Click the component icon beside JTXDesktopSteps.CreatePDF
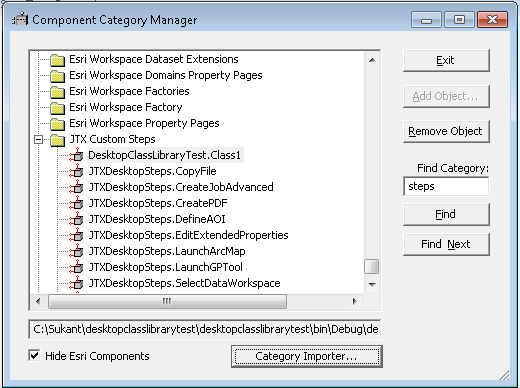The height and width of the screenshot is (388, 520). tap(76, 203)
